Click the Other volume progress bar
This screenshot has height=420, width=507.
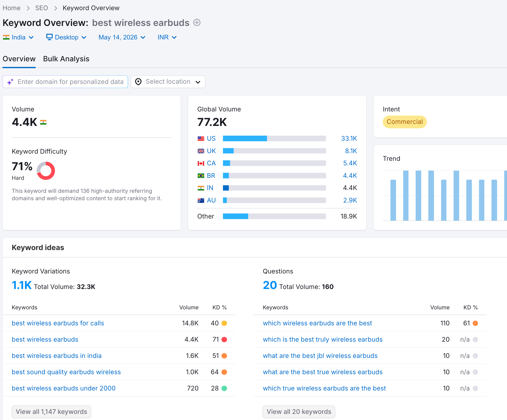click(274, 216)
